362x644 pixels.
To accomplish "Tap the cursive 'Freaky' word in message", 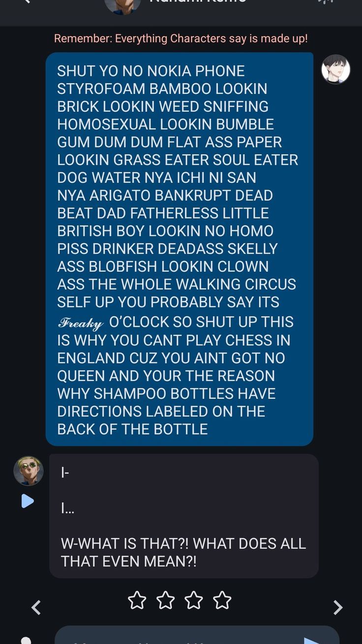I will (81, 322).
